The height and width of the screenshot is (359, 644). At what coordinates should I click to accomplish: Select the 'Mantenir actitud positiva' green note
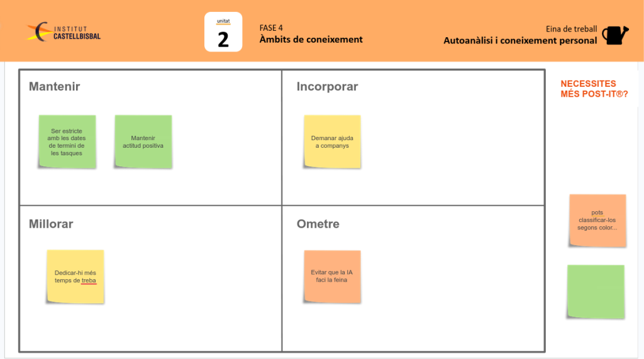(x=143, y=142)
